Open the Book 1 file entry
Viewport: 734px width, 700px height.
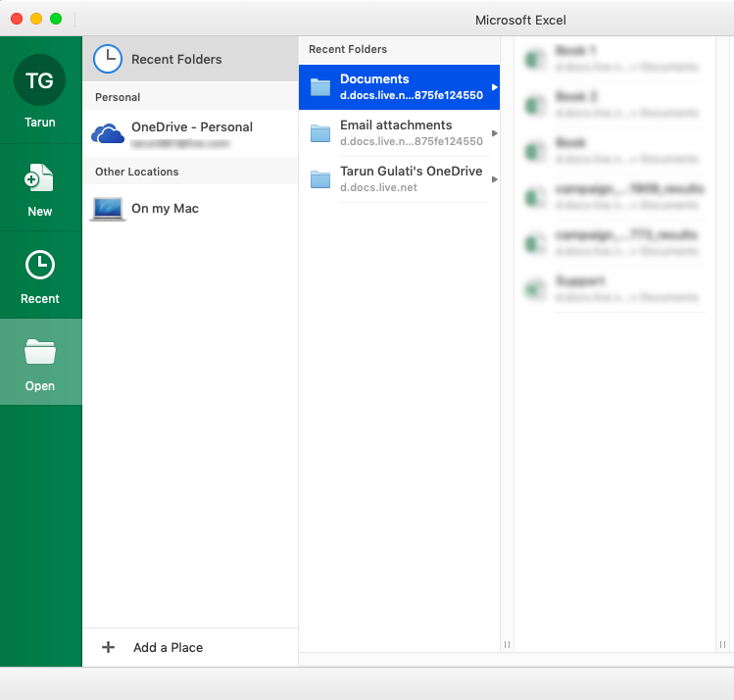[614, 59]
